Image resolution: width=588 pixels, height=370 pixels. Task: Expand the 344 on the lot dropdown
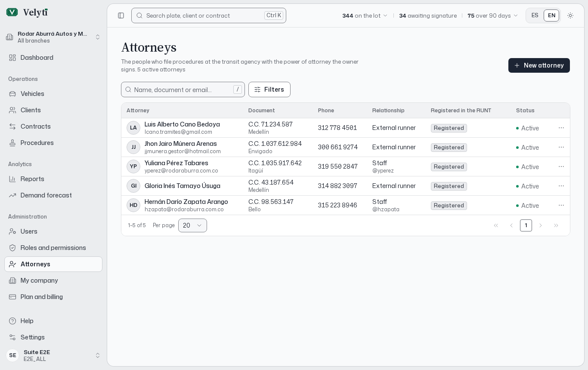pos(365,15)
